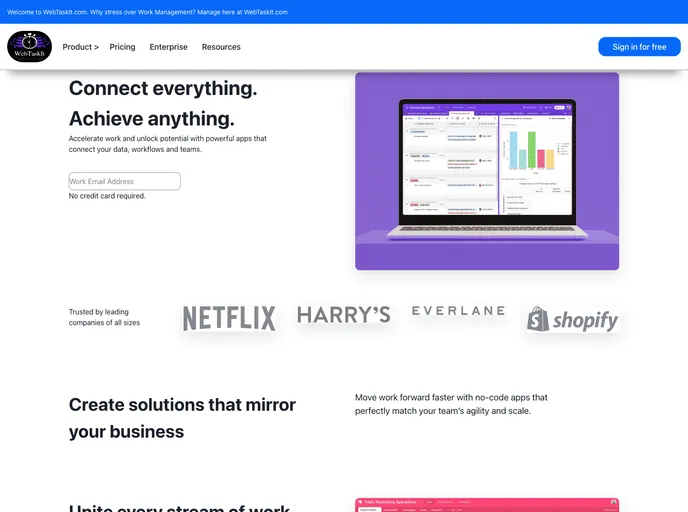The height and width of the screenshot is (512, 688).
Task: Click 'Trusted by leading companies' text
Action: pos(104,317)
